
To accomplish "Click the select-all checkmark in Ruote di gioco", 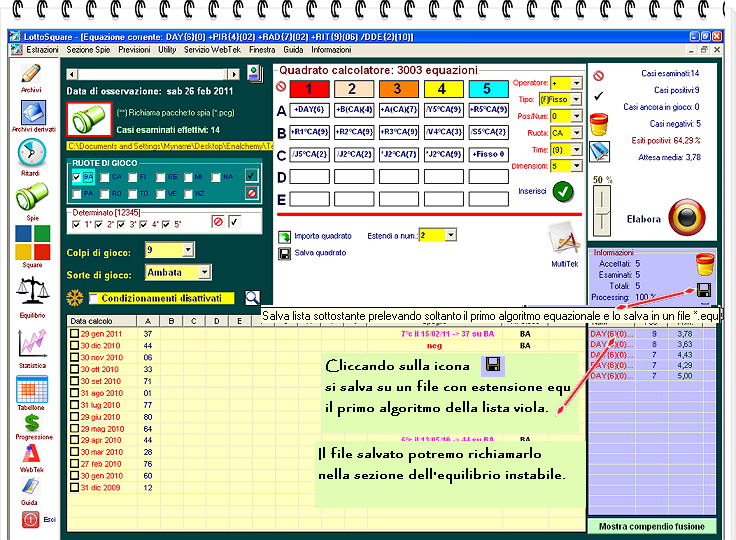I will coord(252,176).
